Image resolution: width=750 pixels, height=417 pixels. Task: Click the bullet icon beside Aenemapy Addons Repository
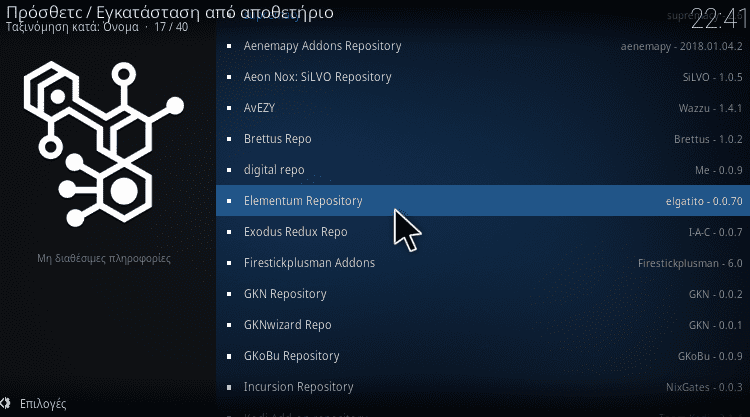coord(229,46)
